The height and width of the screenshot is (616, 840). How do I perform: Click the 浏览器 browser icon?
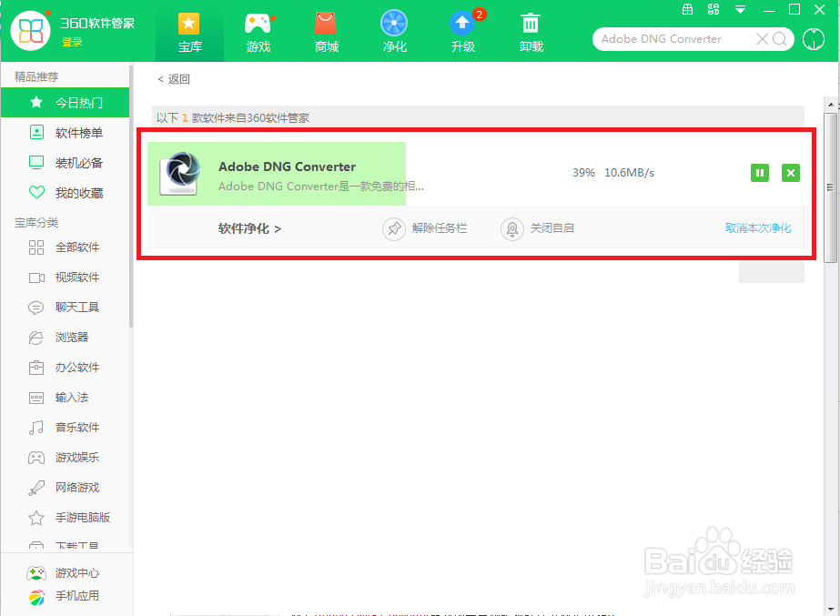tap(35, 338)
